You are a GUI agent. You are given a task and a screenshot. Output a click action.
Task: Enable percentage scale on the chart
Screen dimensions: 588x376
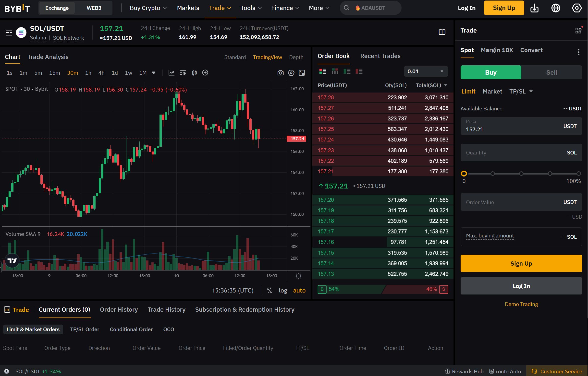pyautogui.click(x=270, y=290)
